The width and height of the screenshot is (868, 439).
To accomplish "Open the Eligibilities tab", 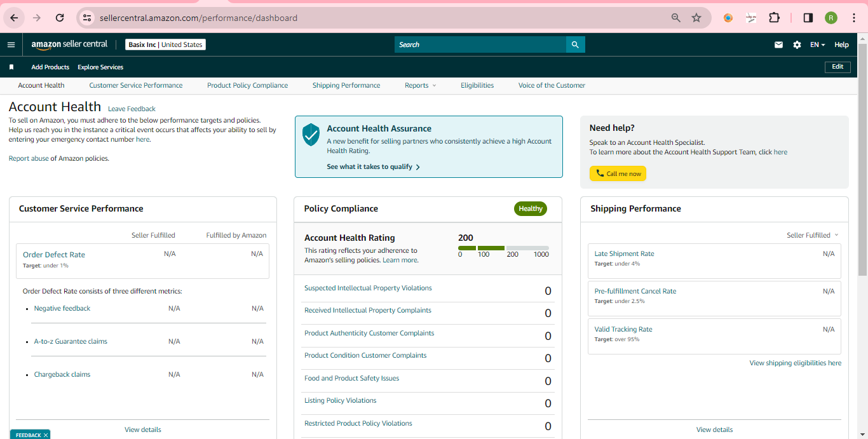I will tap(477, 85).
